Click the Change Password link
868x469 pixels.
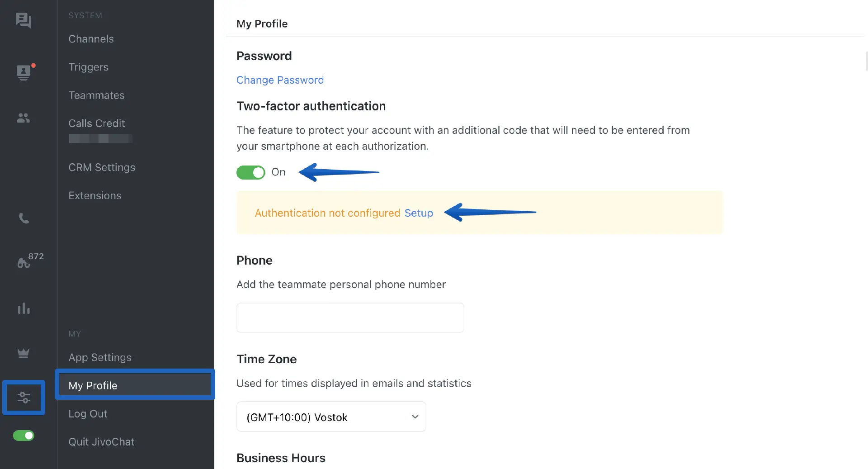pyautogui.click(x=280, y=80)
